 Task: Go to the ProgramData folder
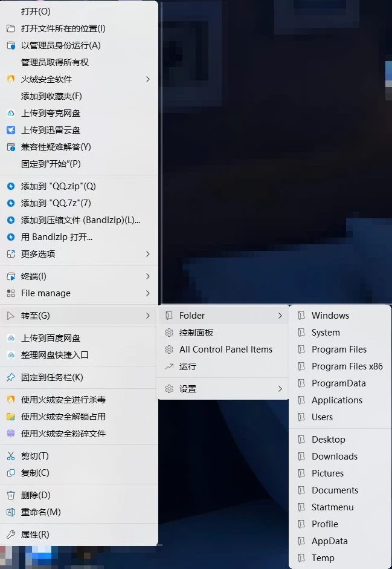tap(340, 383)
